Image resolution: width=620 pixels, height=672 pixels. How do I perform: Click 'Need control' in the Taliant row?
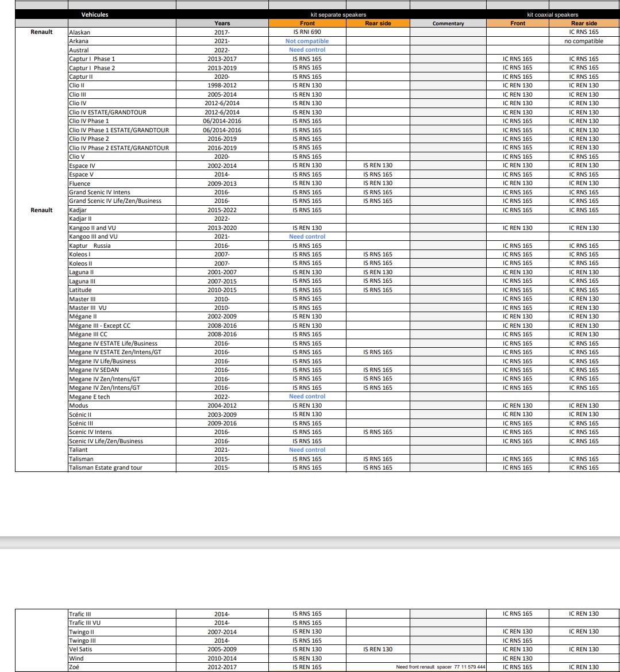(307, 450)
